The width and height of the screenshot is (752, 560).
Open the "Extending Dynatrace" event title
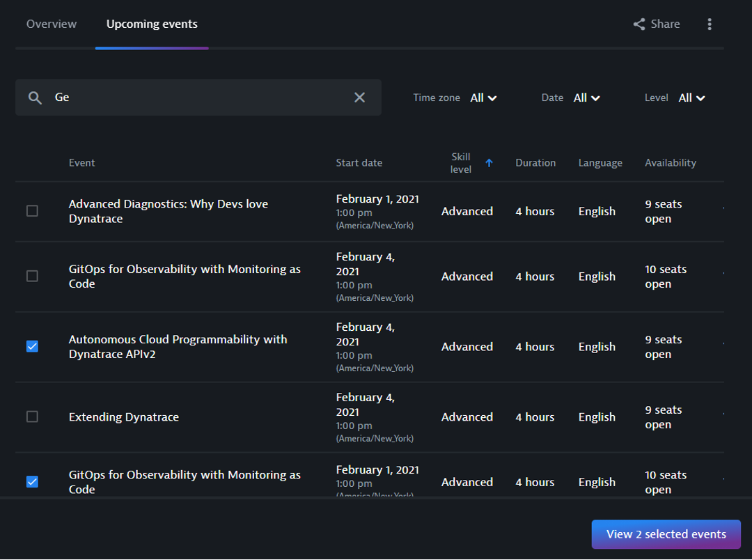(124, 417)
